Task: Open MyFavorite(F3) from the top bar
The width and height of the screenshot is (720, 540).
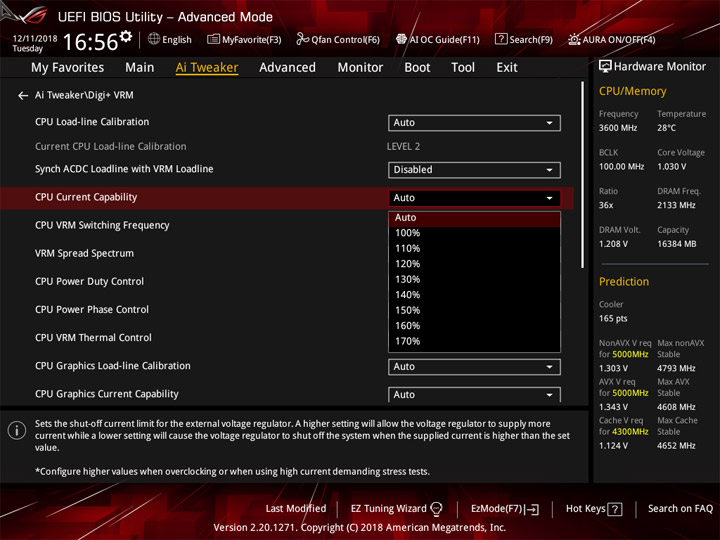Action: point(244,39)
